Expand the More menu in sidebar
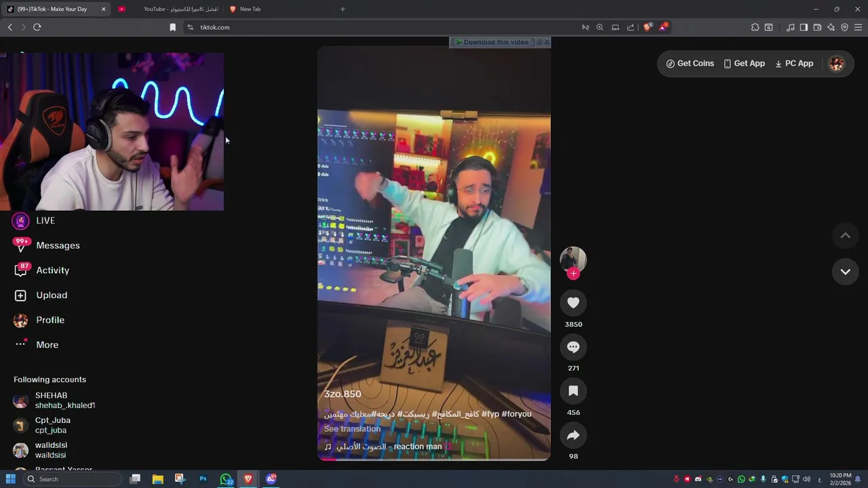The image size is (868, 488). pyautogui.click(x=37, y=344)
